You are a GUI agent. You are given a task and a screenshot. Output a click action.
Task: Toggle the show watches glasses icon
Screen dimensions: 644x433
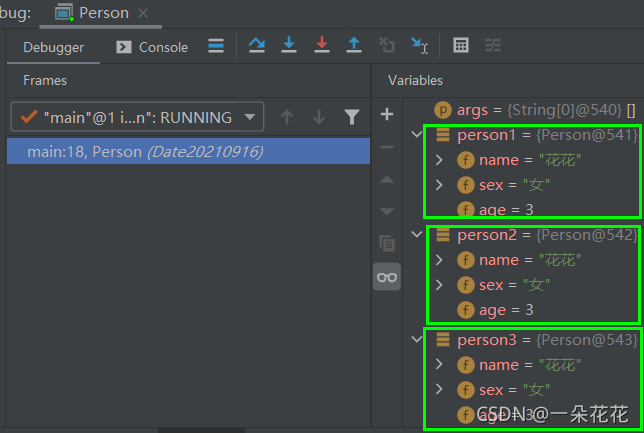[387, 277]
